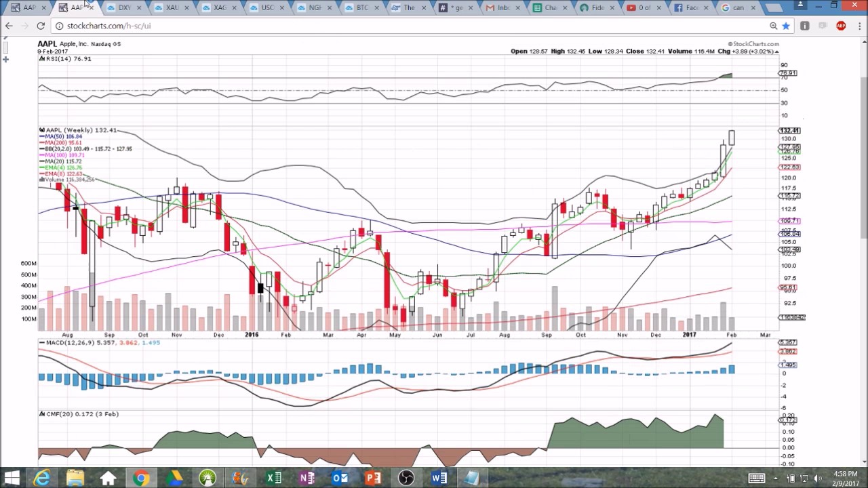
Task: Launch Internet Explorer from the taskbar
Action: click(42, 479)
